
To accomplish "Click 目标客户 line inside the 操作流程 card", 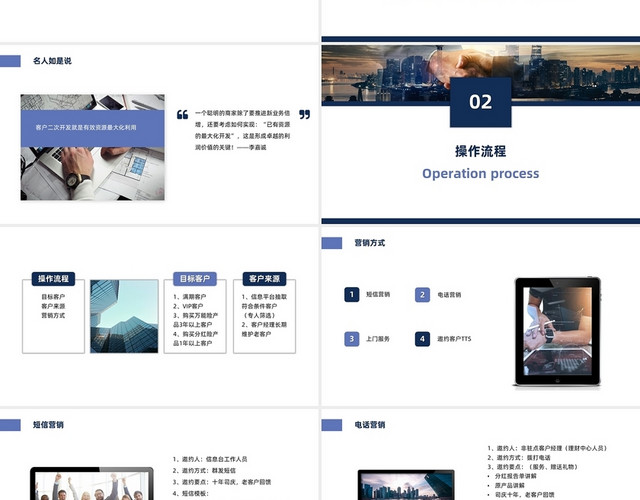I will 53,297.
